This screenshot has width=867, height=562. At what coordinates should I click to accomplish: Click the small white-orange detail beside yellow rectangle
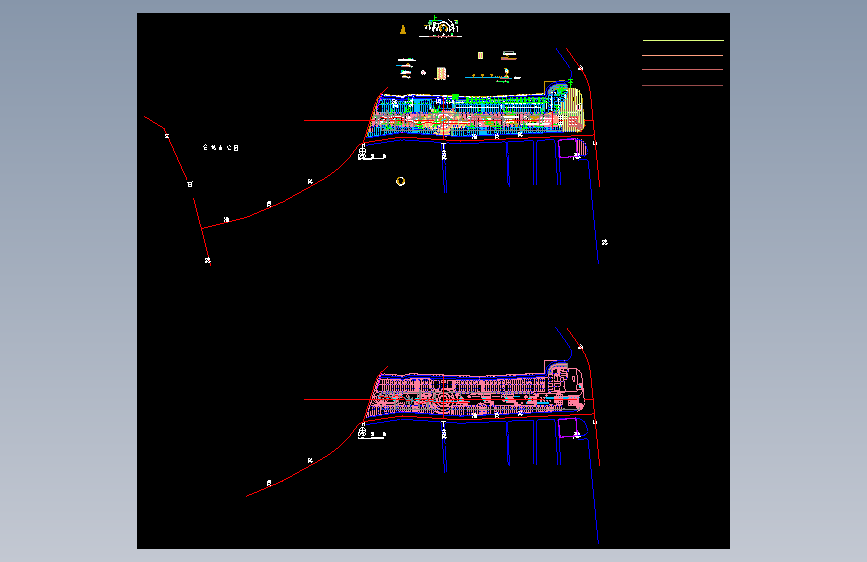[509, 55]
